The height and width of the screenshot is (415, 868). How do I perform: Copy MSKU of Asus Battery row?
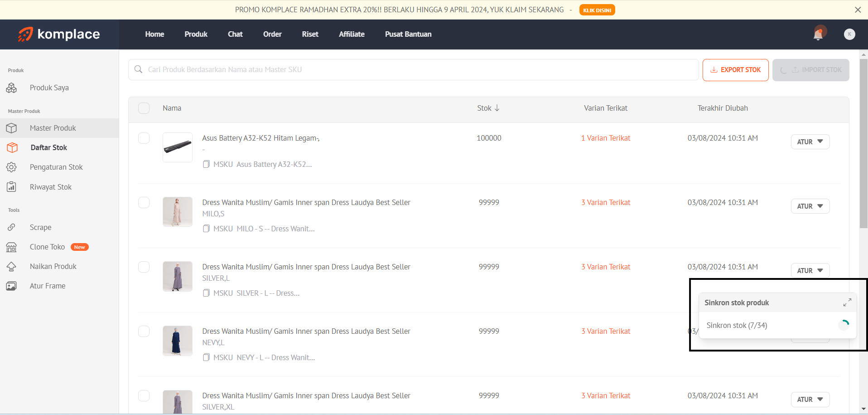206,164
